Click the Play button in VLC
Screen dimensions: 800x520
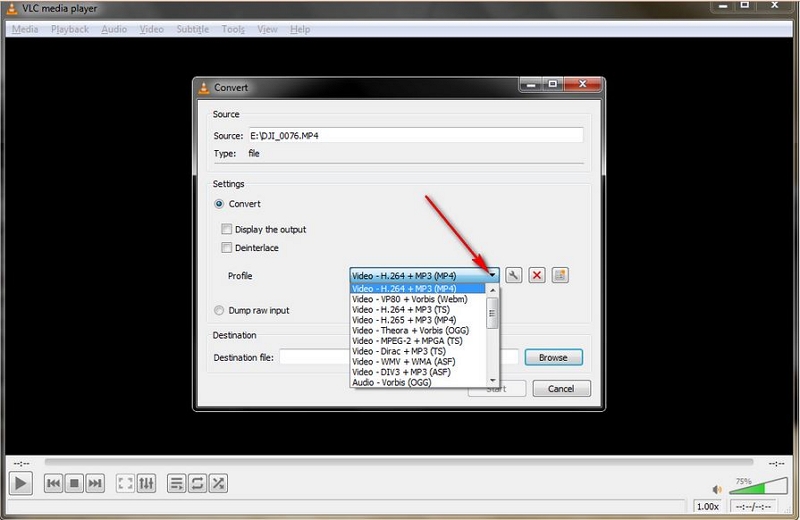pos(21,483)
